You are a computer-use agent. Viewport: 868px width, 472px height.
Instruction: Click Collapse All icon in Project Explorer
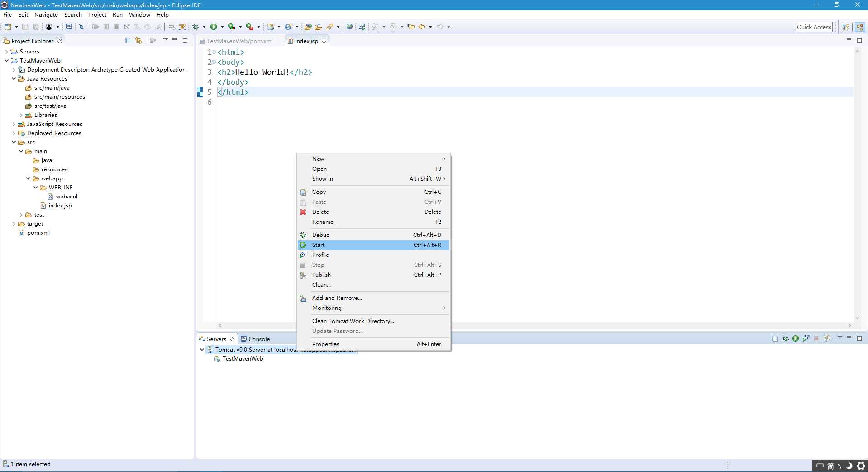pos(128,40)
